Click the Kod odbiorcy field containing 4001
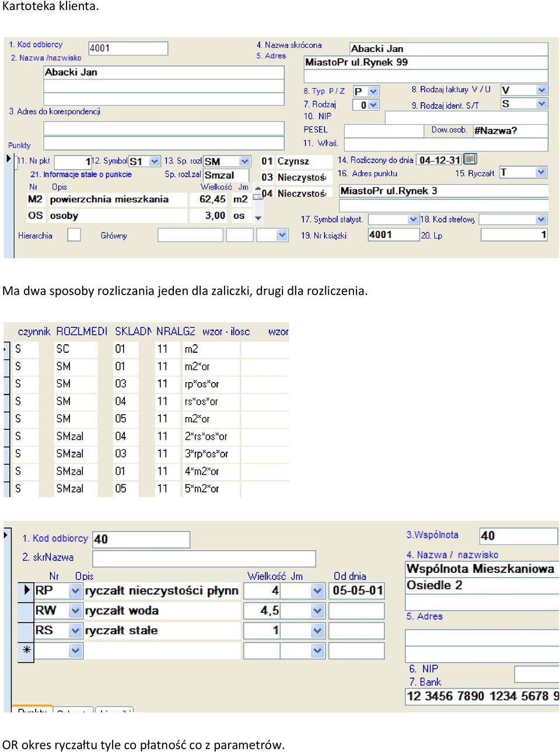This screenshot has width=560, height=752. (128, 48)
